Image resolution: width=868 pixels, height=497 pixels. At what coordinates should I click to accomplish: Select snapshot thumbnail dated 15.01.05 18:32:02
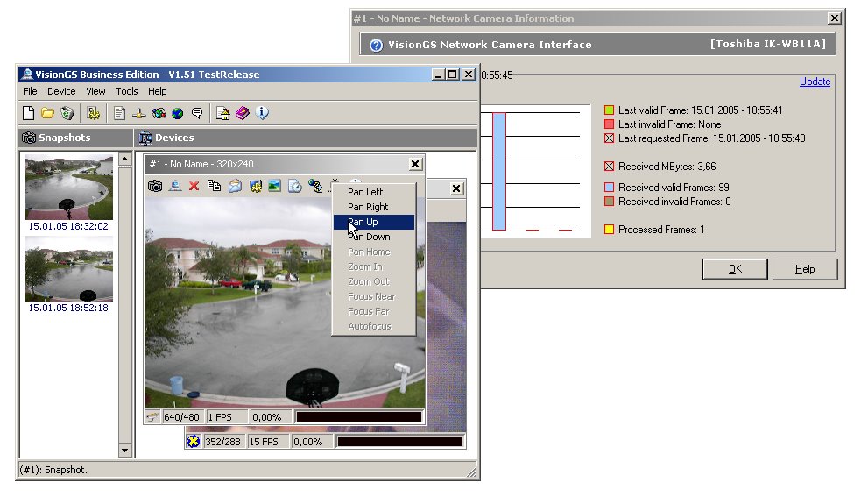coord(68,188)
